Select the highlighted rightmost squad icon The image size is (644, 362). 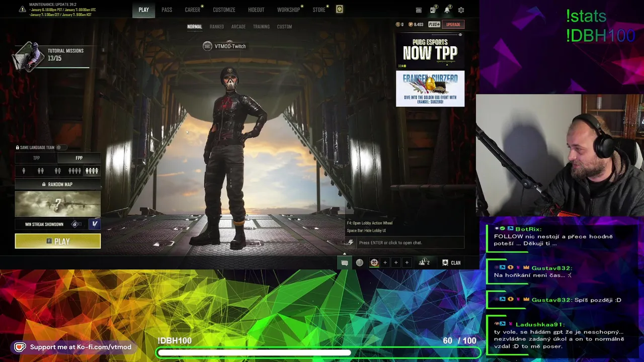coord(92,171)
